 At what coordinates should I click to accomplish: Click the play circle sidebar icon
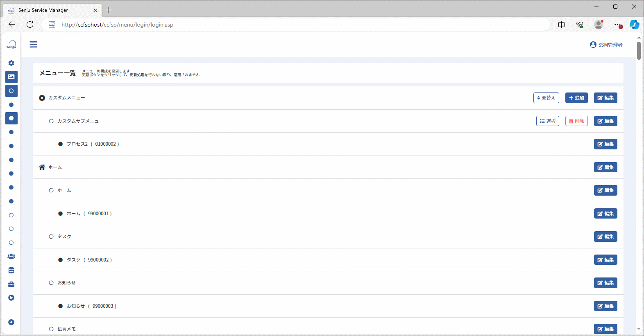[x=11, y=298]
